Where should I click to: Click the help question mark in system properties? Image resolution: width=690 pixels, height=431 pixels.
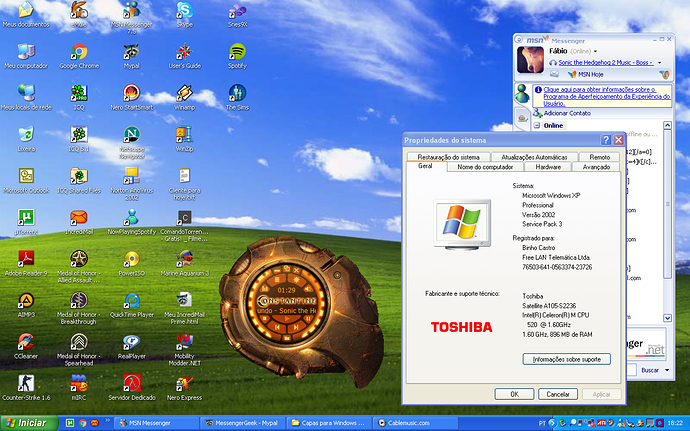[606, 140]
